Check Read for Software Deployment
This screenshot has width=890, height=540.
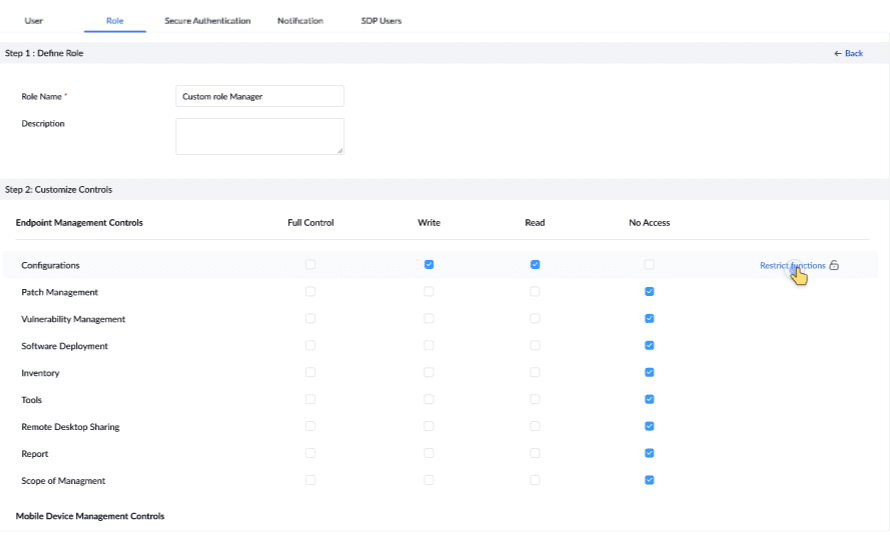point(535,345)
